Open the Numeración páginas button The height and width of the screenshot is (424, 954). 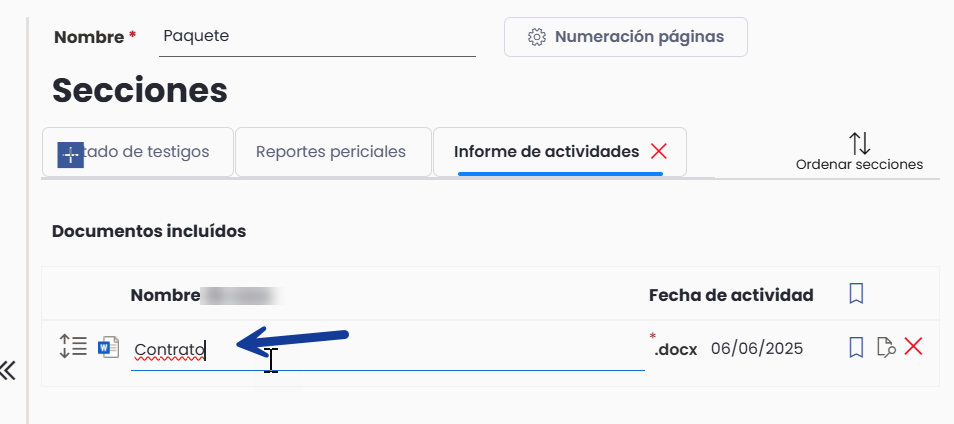(625, 37)
